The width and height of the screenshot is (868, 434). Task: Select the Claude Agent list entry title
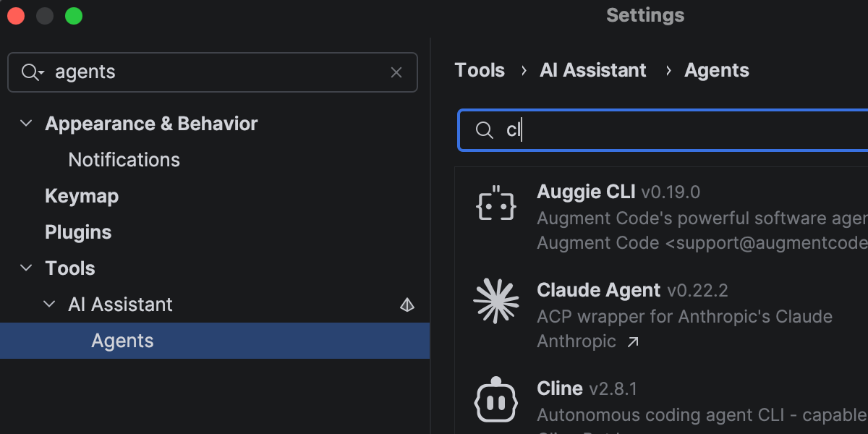click(599, 290)
